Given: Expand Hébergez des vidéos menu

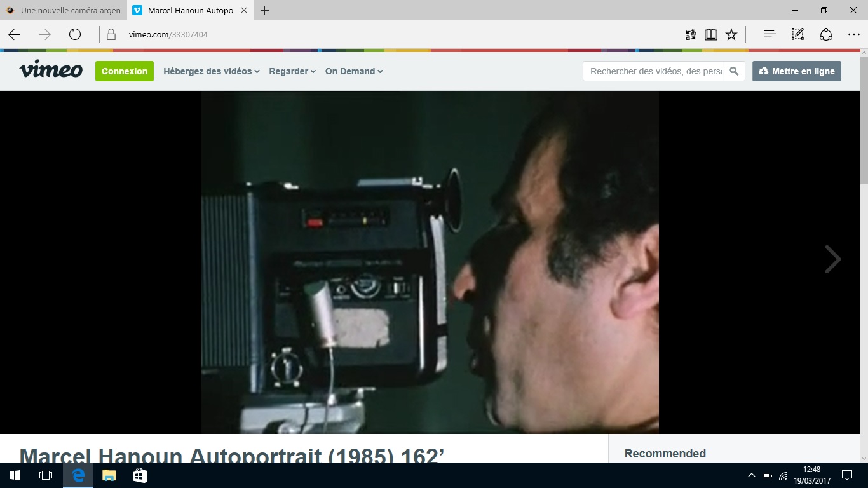Looking at the screenshot, I should pos(212,71).
